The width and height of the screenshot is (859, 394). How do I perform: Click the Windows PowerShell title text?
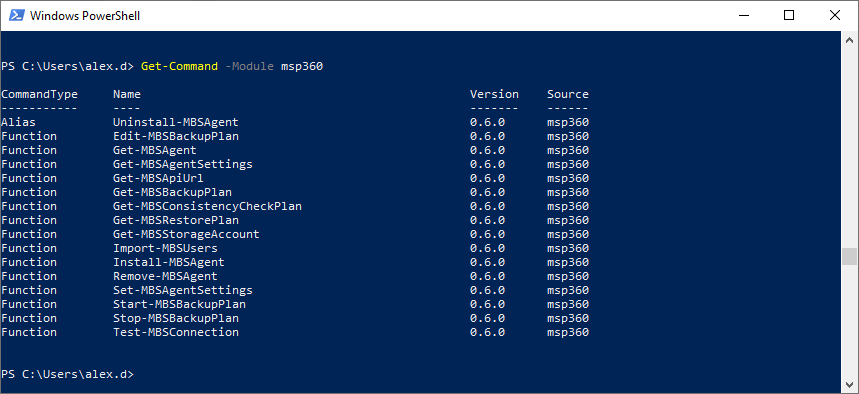tap(85, 16)
